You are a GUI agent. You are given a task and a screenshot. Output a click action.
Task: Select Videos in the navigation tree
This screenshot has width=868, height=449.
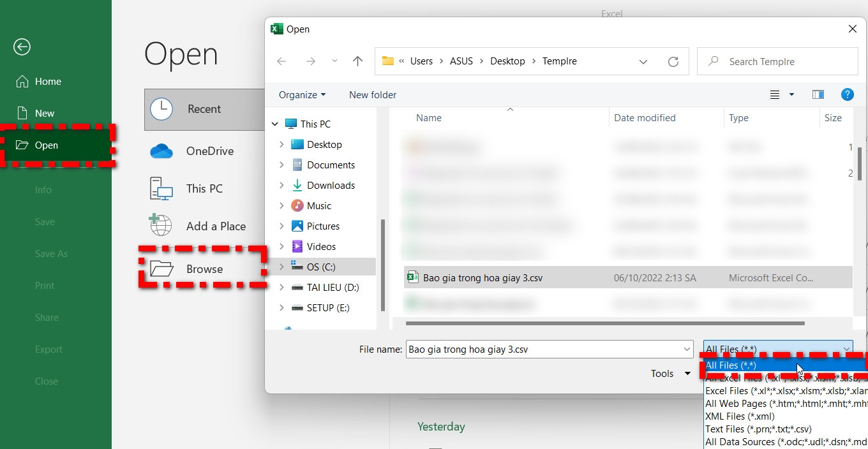(321, 247)
